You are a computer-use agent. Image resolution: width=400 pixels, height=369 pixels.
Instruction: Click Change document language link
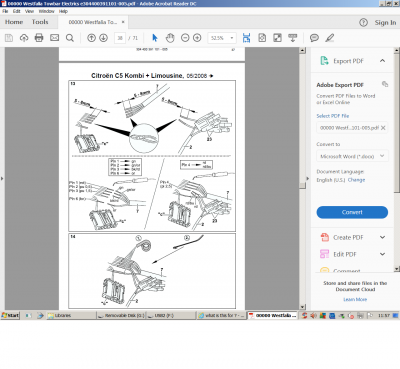pos(356,180)
